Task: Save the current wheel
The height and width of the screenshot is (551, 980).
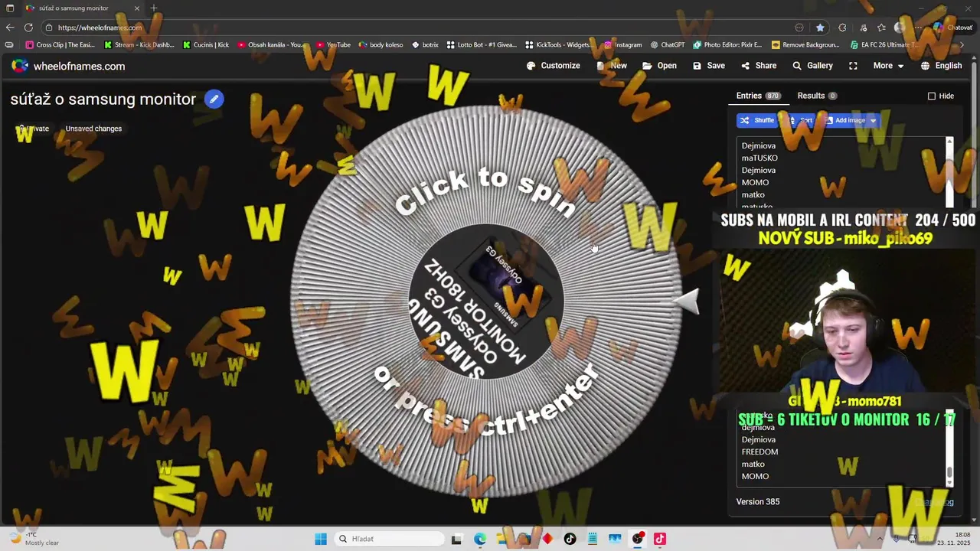Action: (x=709, y=66)
